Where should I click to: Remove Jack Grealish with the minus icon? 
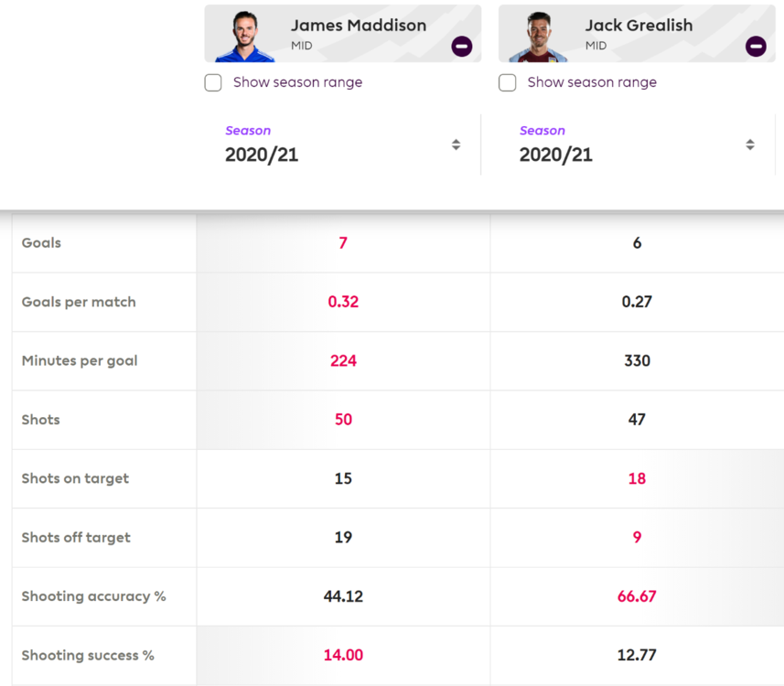coord(756,47)
